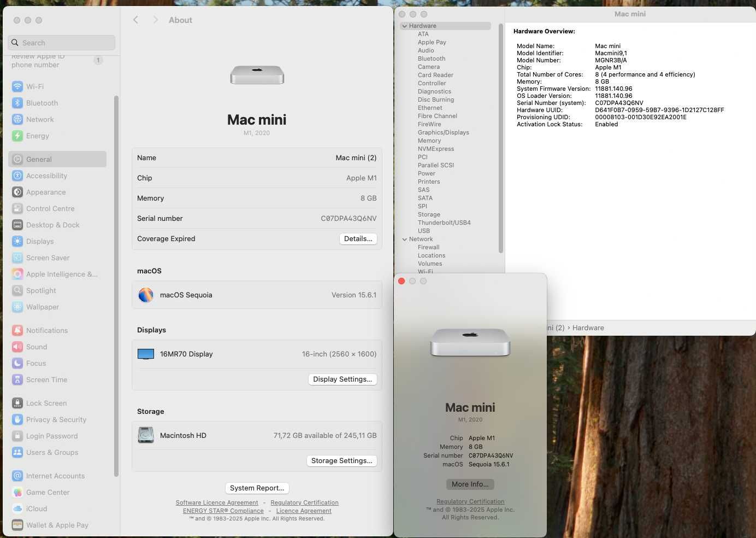
Task: Open Game Center icon
Action: (17, 492)
